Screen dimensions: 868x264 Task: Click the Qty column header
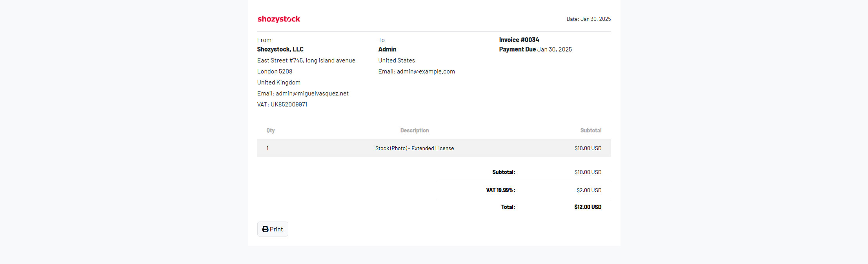tap(270, 130)
